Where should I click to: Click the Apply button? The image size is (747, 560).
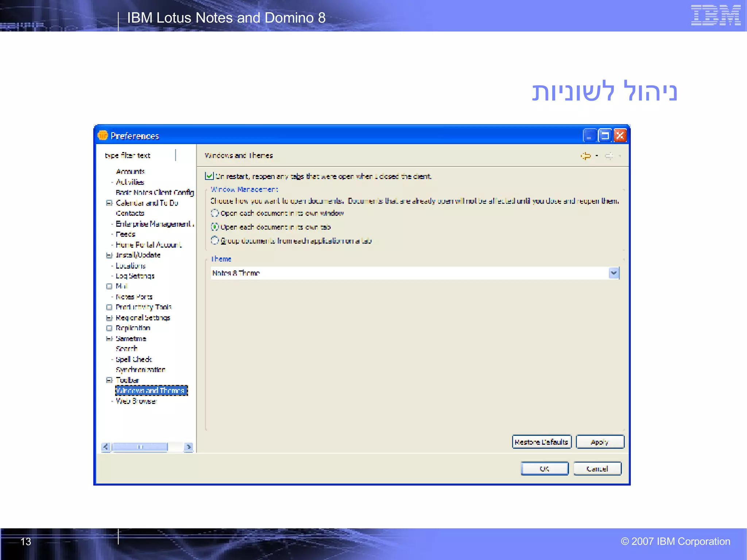pos(600,442)
